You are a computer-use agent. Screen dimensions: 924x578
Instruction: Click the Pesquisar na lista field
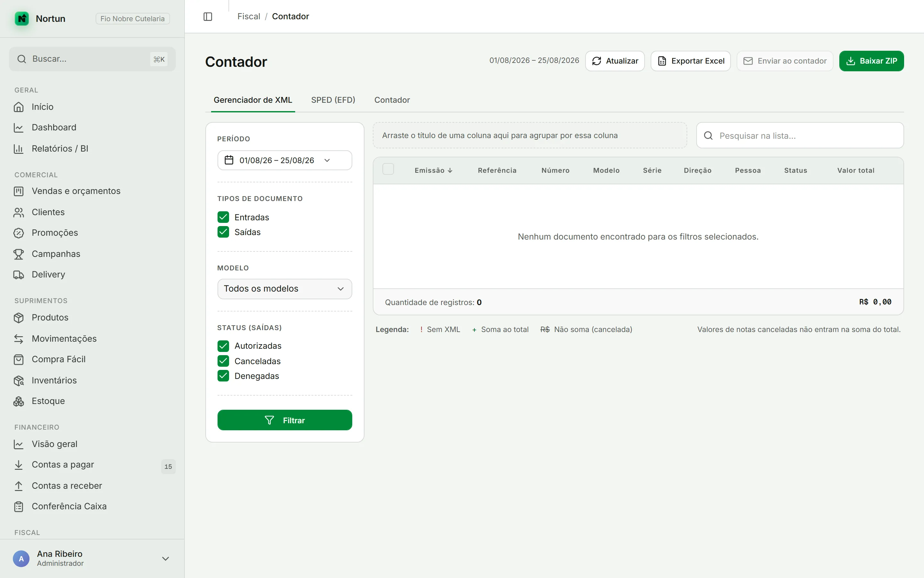[800, 135]
